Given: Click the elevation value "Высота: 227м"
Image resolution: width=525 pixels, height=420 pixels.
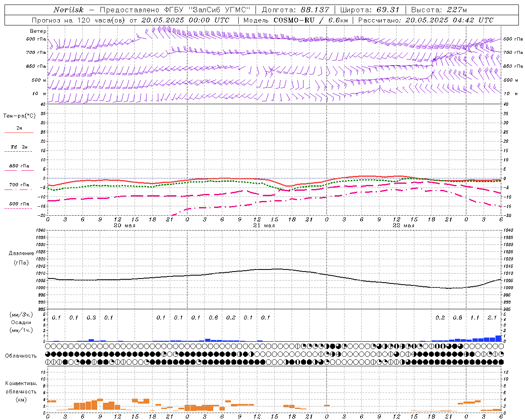Looking at the screenshot, I should [439, 10].
